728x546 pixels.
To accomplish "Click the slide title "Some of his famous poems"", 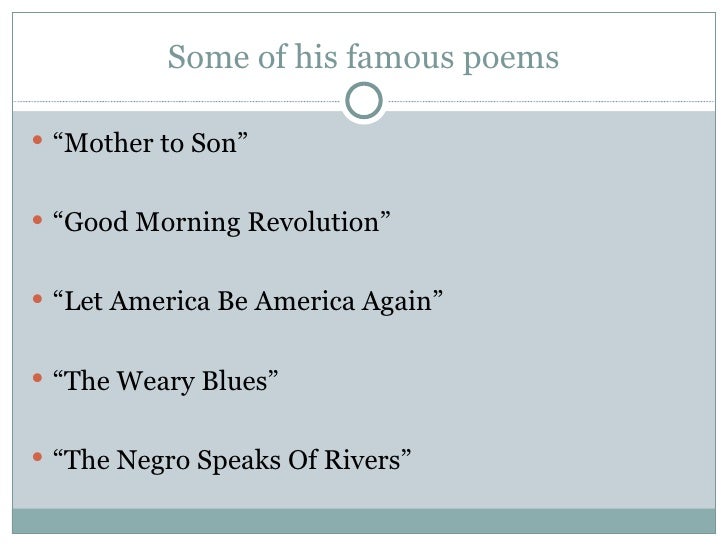I will 363,58.
